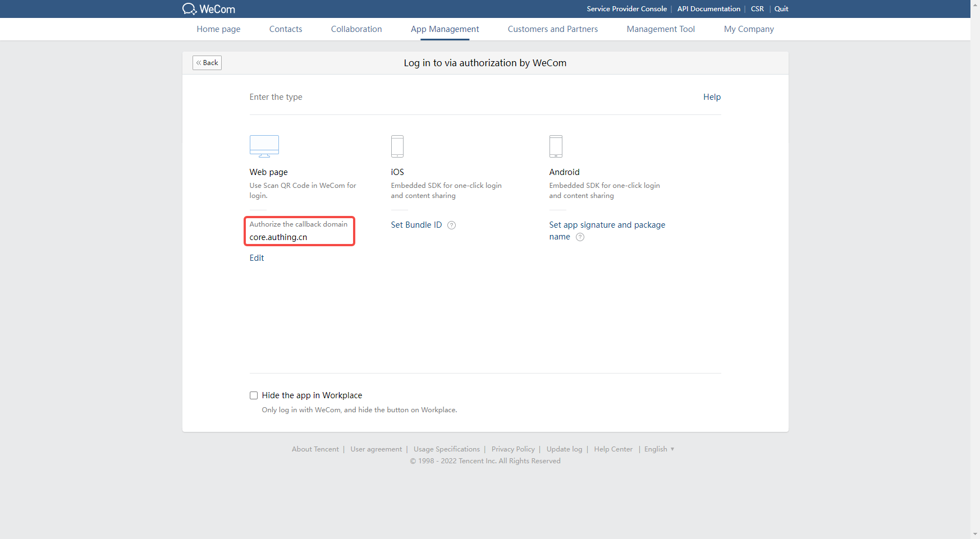The image size is (980, 539).
Task: Click help icon next to Set Bundle ID
Action: tap(451, 225)
